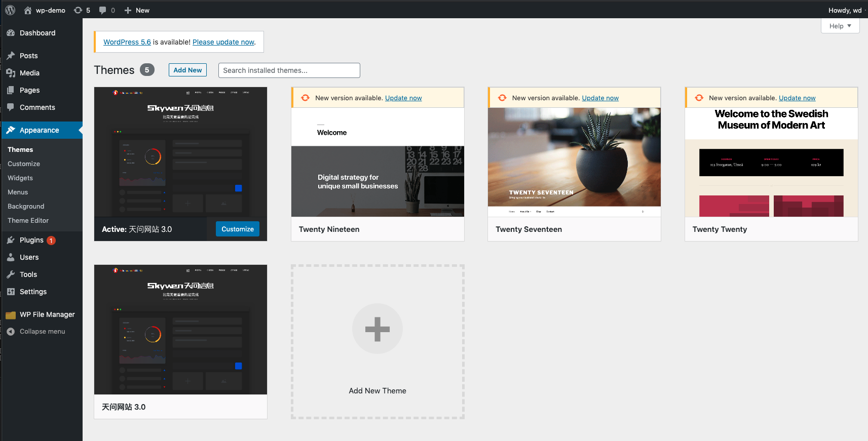
Task: Click the Twenty Twenty update refresh icon
Action: click(699, 98)
